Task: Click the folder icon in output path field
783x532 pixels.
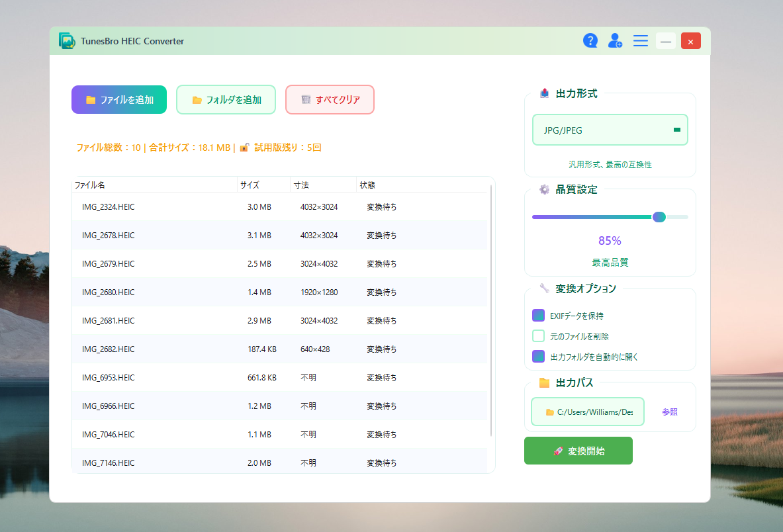Action: click(x=549, y=412)
